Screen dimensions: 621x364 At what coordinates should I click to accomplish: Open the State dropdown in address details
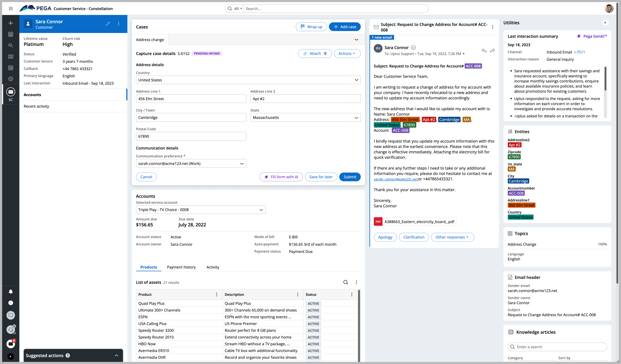(305, 117)
